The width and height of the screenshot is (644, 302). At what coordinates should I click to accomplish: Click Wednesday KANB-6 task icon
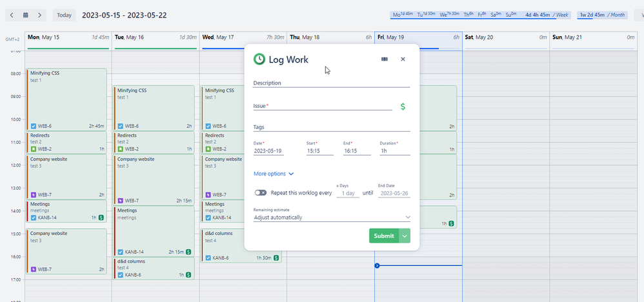208,258
